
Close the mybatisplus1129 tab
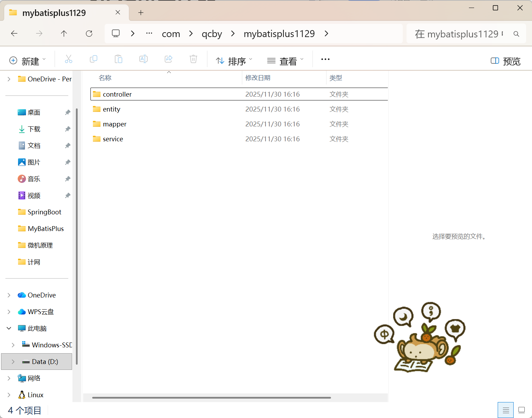tap(118, 12)
